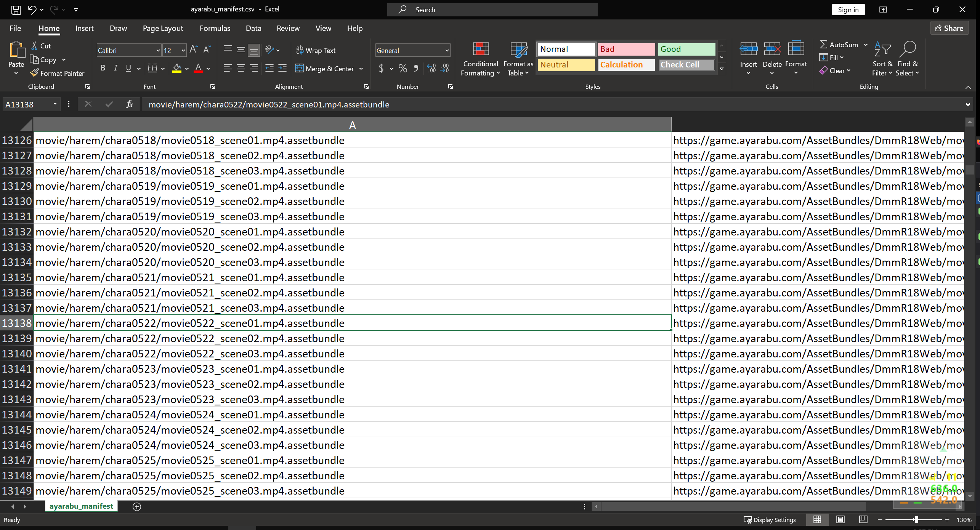Click the Increase Decimal icon
The height and width of the screenshot is (530, 980).
431,68
